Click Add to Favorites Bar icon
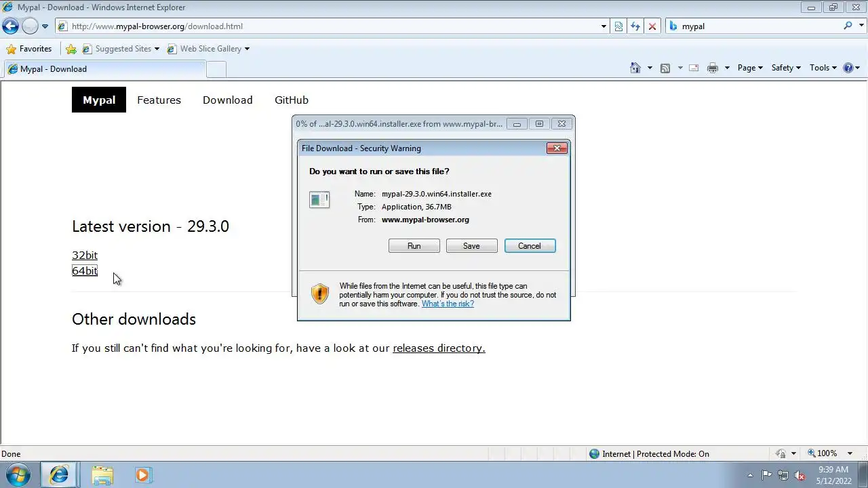 (71, 49)
